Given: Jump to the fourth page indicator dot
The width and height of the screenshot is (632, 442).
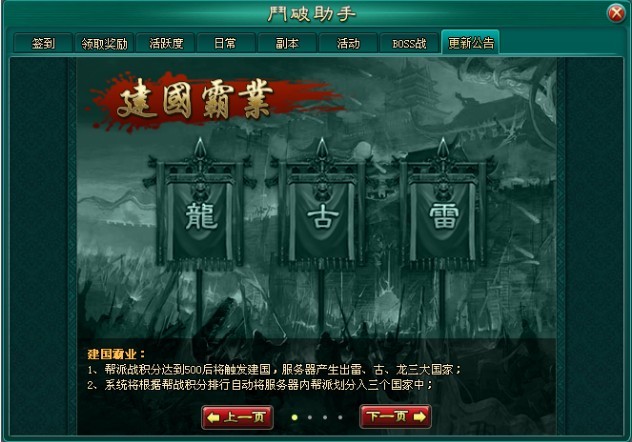Looking at the screenshot, I should pos(340,417).
